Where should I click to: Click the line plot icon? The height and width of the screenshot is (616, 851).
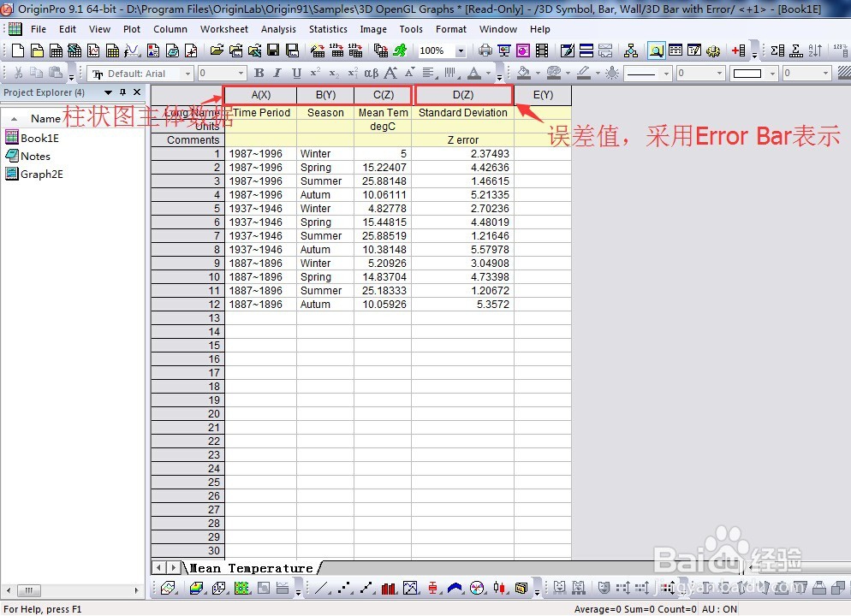[x=321, y=588]
